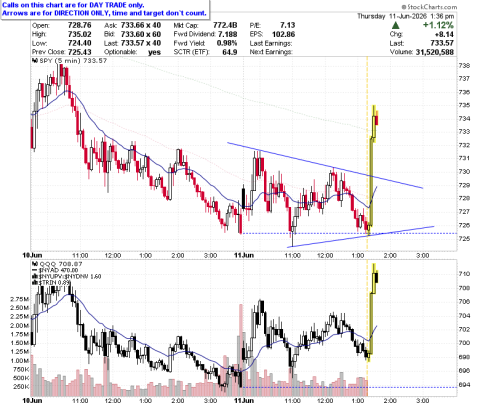Click the 10Jun date marker on lower axis

click(32, 400)
